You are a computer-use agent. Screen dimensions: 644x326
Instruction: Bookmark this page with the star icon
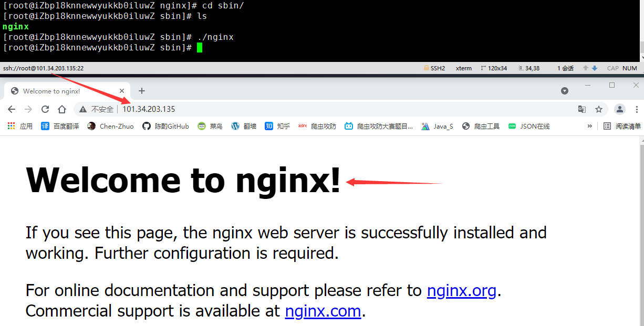click(599, 109)
